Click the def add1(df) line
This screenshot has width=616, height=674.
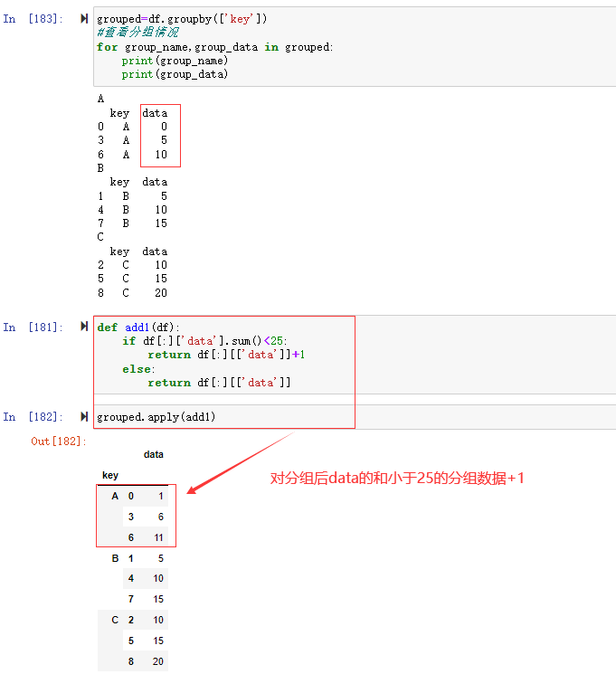click(x=138, y=327)
